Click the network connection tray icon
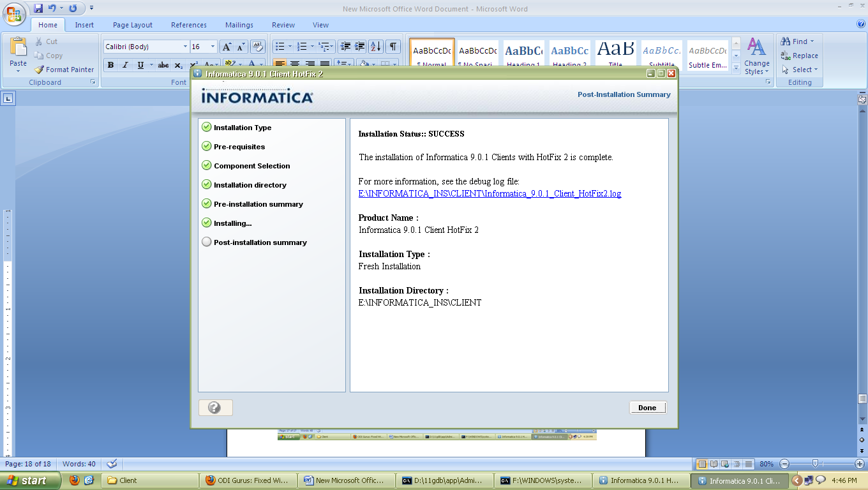The image size is (868, 490). (x=809, y=480)
